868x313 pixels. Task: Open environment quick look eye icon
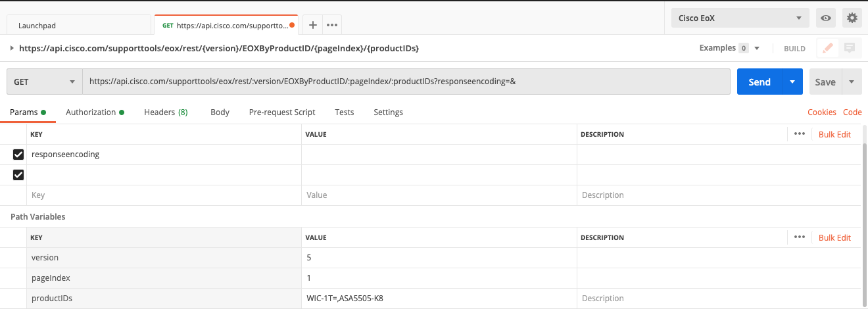[x=825, y=18]
